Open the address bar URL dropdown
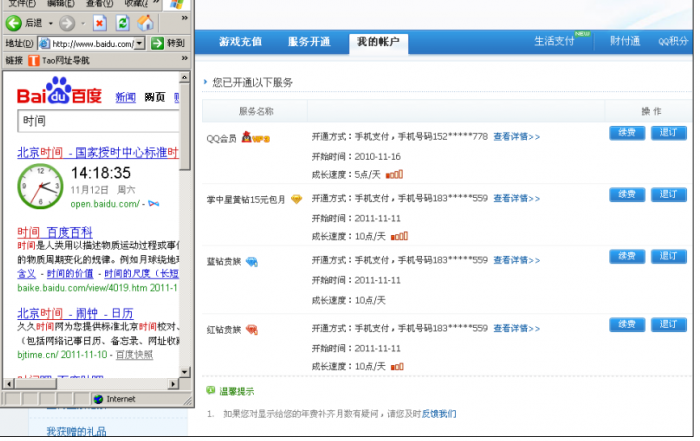 [x=140, y=43]
